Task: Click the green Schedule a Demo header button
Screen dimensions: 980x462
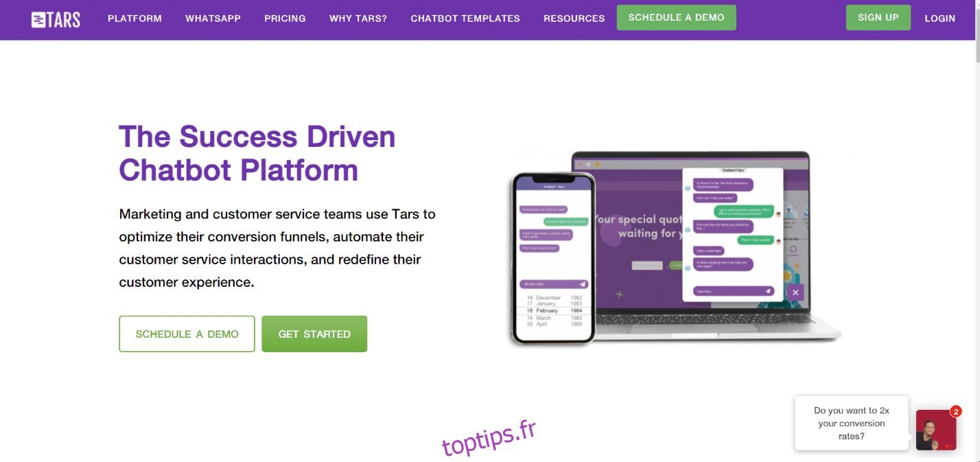Action: 676,17
